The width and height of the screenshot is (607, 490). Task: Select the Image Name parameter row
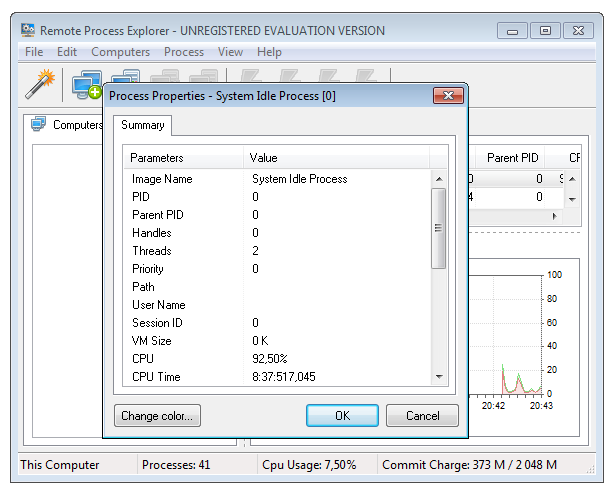[278, 179]
